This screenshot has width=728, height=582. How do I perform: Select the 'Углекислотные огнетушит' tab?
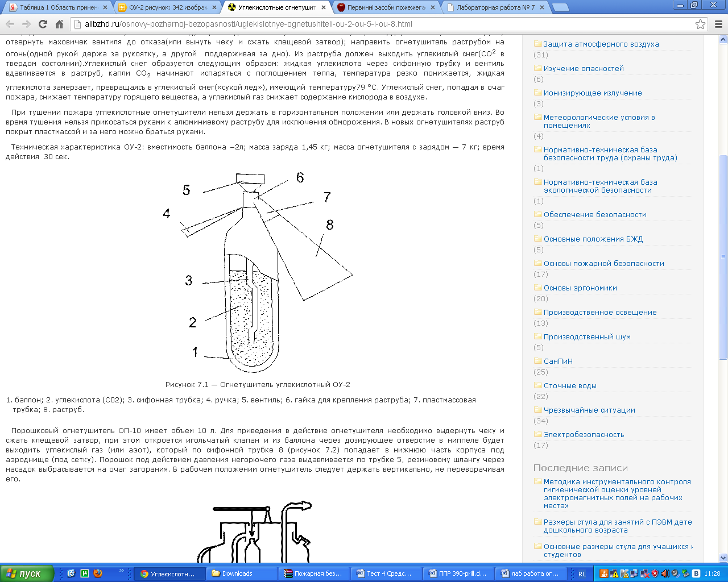coord(276,7)
